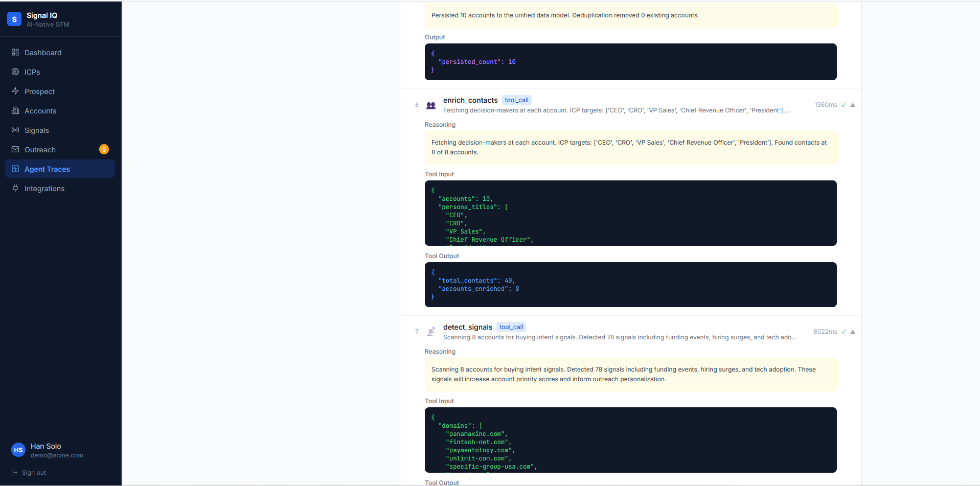Click the Signal IQ logo icon
980x486 pixels.
14,19
